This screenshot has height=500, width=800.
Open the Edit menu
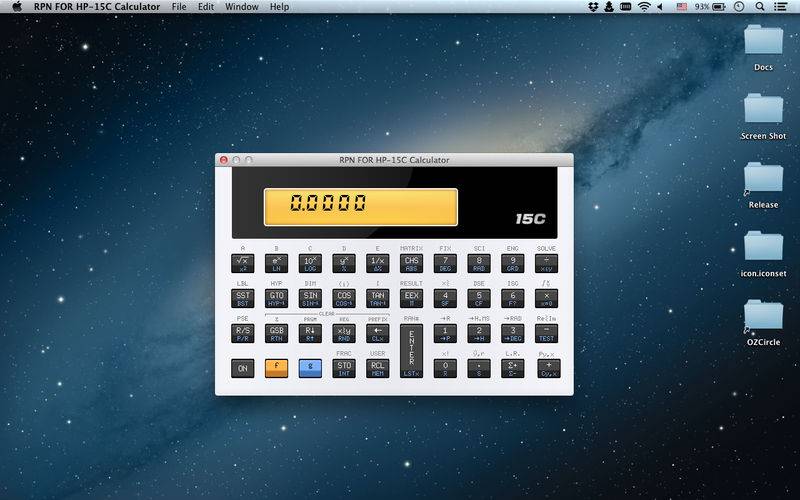(206, 7)
